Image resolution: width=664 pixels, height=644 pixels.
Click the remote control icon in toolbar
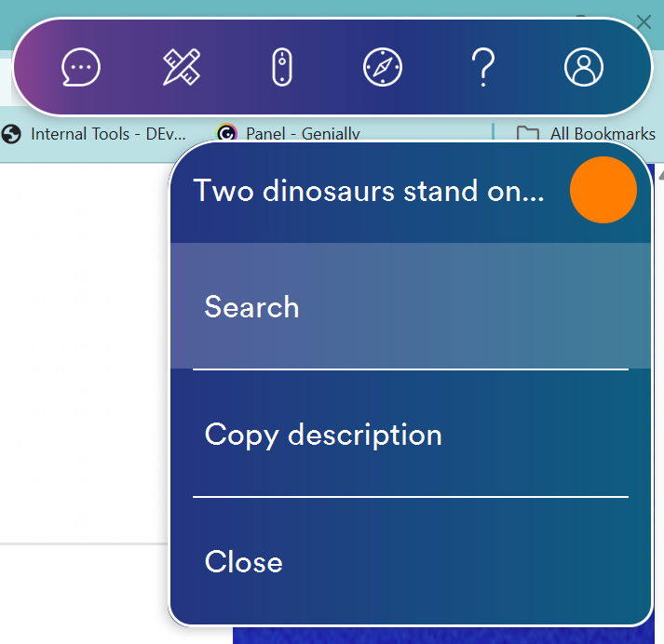pyautogui.click(x=282, y=67)
